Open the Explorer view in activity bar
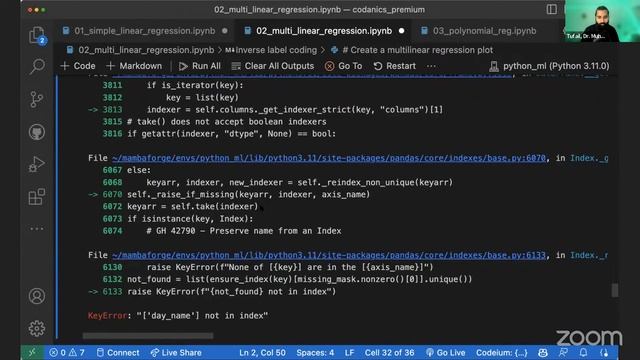 coord(37,35)
